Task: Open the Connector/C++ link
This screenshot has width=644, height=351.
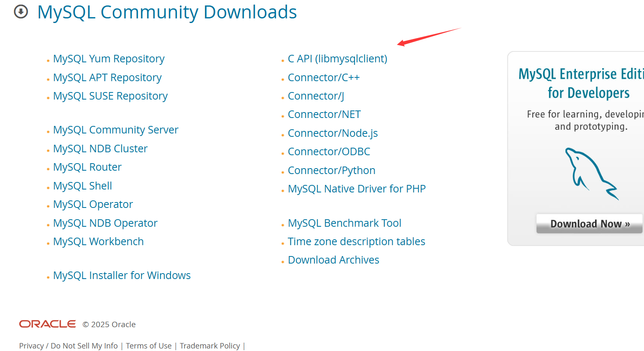Action: click(324, 78)
